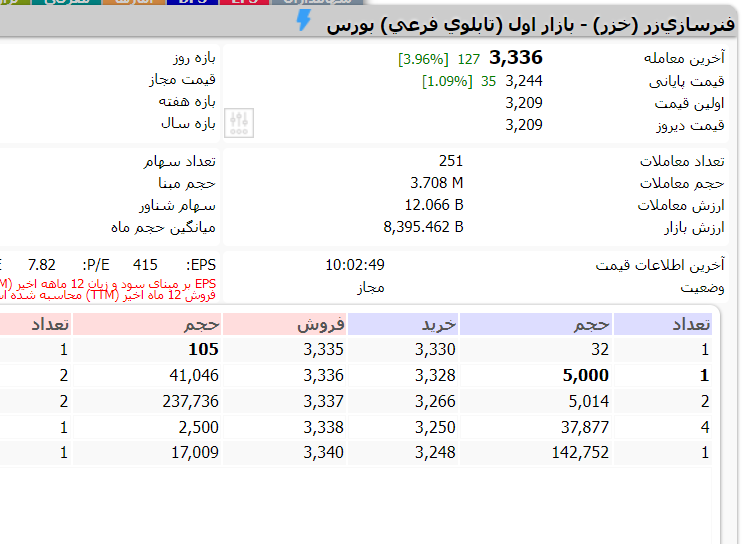Screen dimensions: 752x544
Task: Click buy volume 32
Action: [x=600, y=349]
